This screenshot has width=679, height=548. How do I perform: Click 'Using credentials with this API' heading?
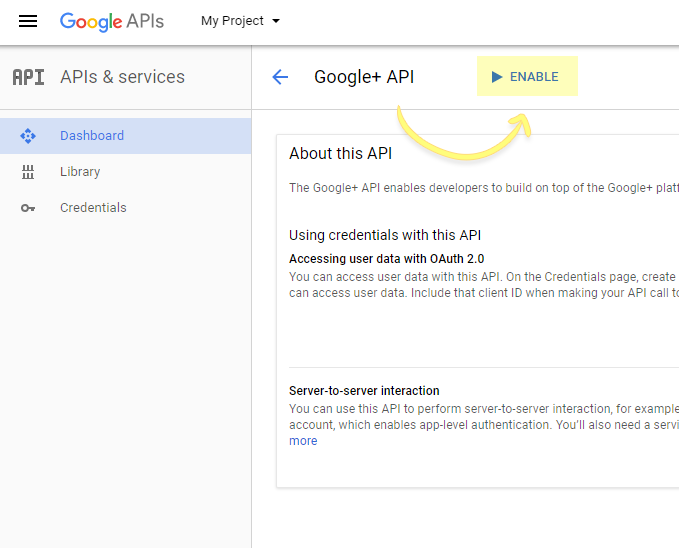click(385, 235)
